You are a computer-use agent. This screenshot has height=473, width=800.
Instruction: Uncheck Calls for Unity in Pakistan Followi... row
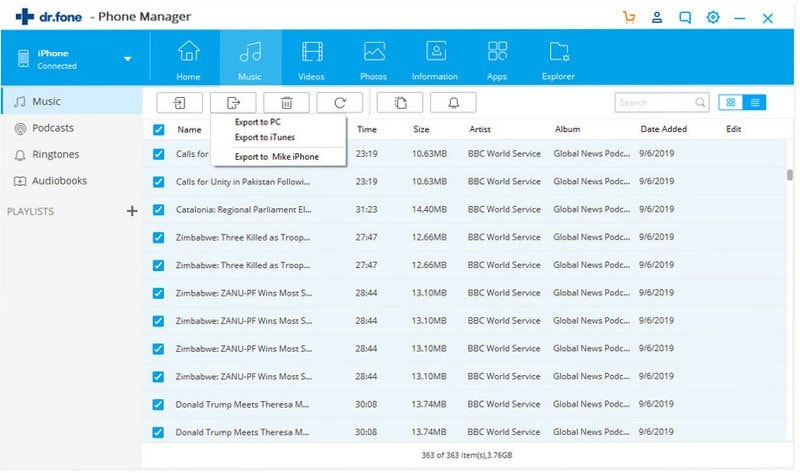(159, 182)
